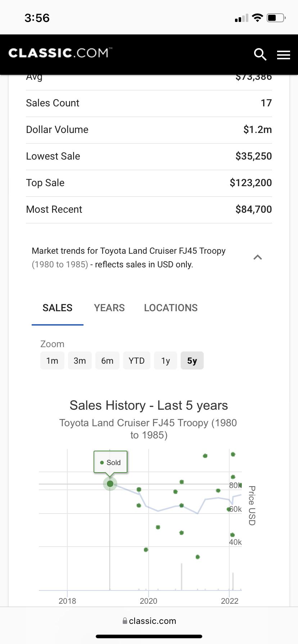Set chart zoom to 6m

107,360
